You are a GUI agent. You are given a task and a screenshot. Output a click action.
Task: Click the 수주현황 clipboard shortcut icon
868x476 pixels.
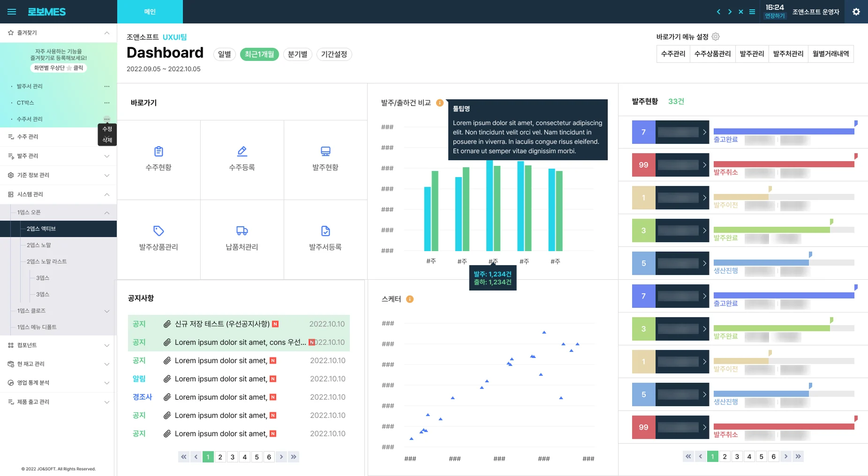tap(159, 151)
